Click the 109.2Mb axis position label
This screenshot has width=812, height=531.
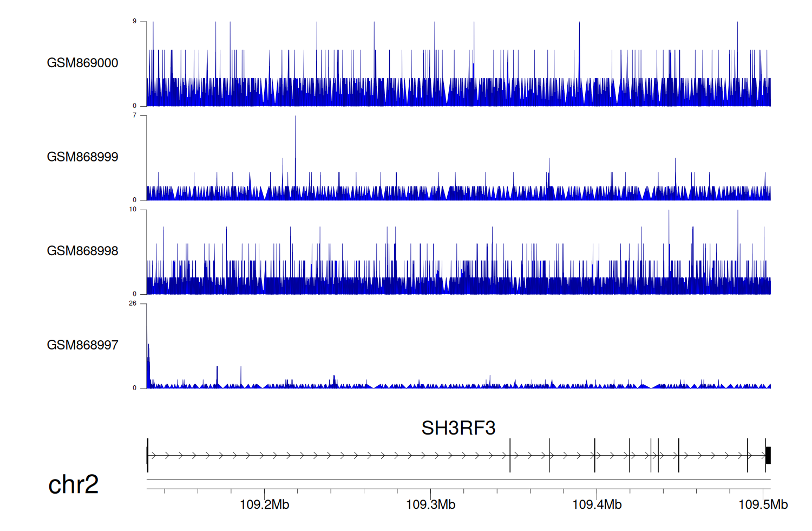(264, 505)
